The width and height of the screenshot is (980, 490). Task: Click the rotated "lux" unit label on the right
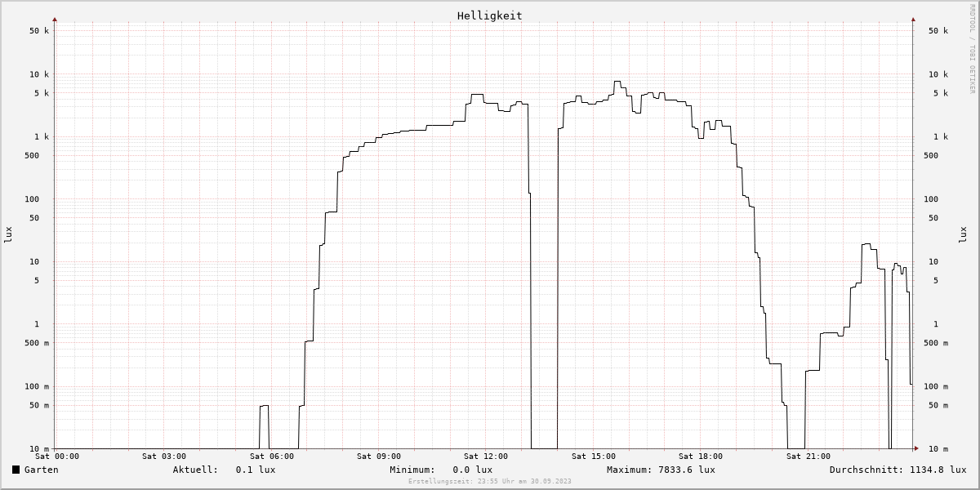click(x=962, y=234)
